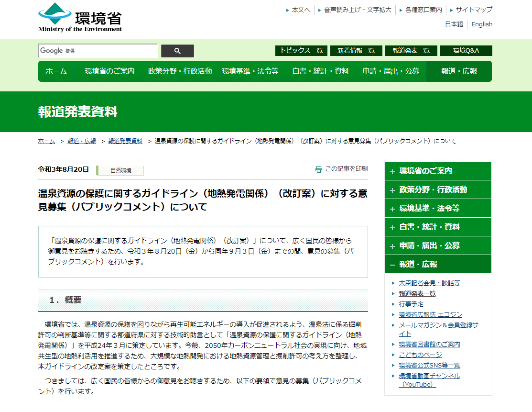The width and height of the screenshot is (532, 412).
Task: Go to 報道発表資料 in the breadcrumb
Action: pyautogui.click(x=125, y=141)
